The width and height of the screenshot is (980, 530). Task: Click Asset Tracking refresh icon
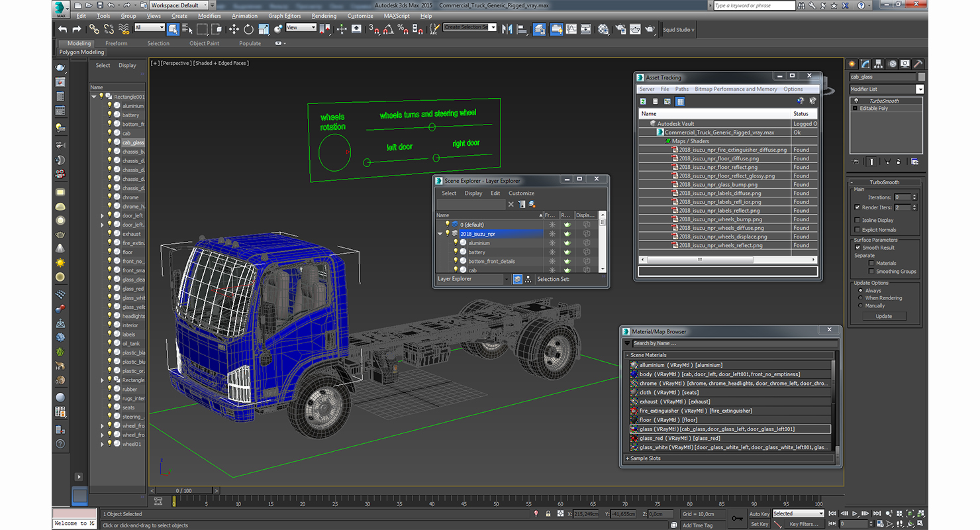coord(643,101)
